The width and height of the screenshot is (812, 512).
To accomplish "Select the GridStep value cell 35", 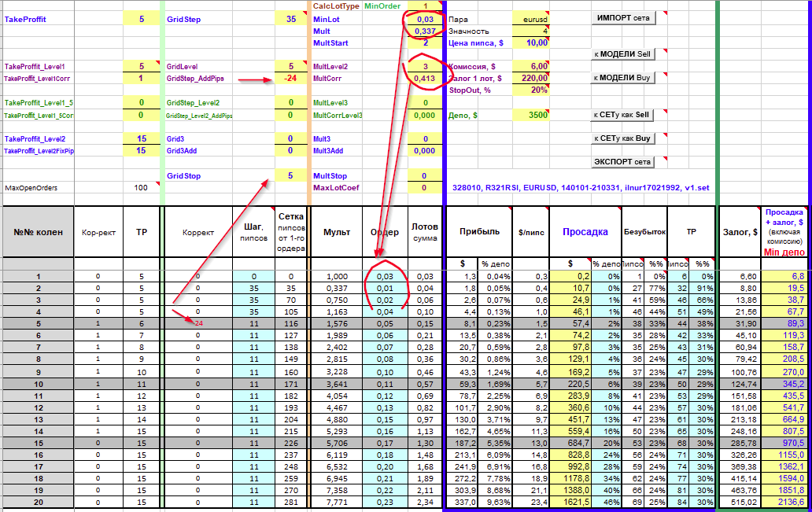I will point(291,19).
